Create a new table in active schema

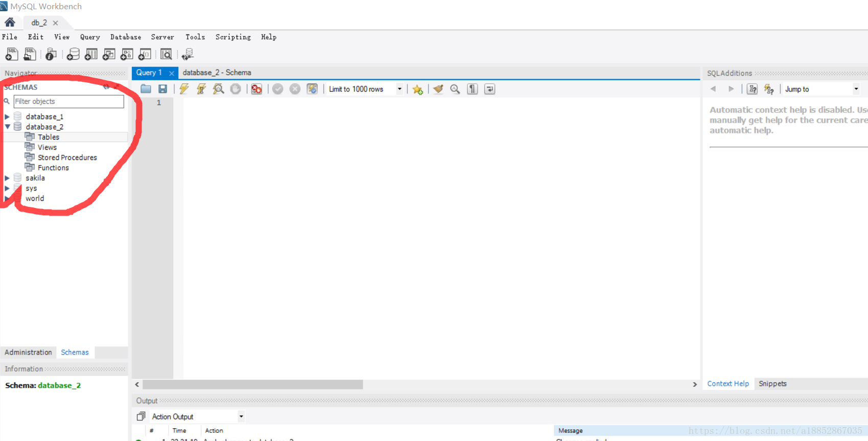pyautogui.click(x=91, y=54)
